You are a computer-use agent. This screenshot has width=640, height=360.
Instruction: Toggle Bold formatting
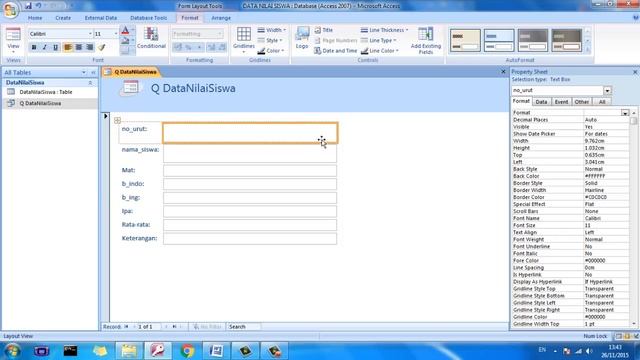[34, 47]
